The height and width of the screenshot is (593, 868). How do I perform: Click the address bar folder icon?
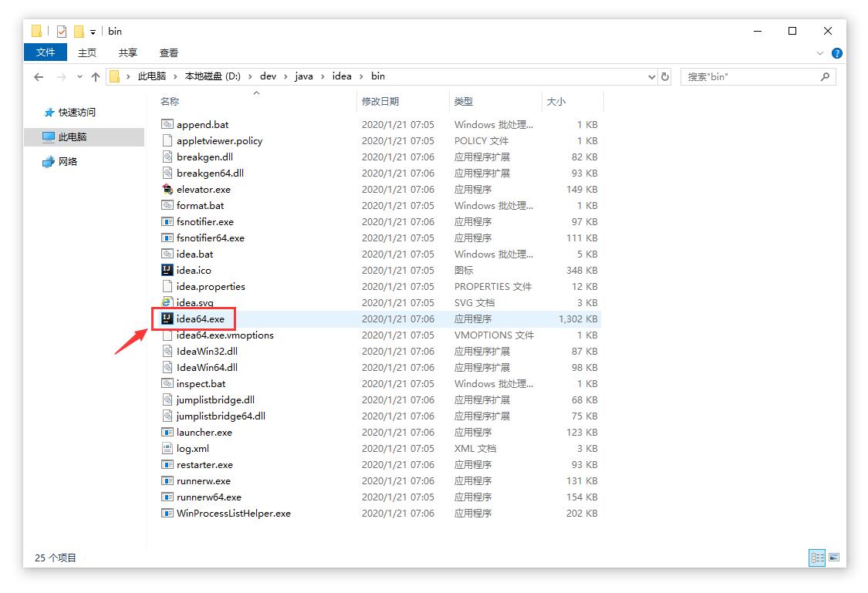(115, 76)
